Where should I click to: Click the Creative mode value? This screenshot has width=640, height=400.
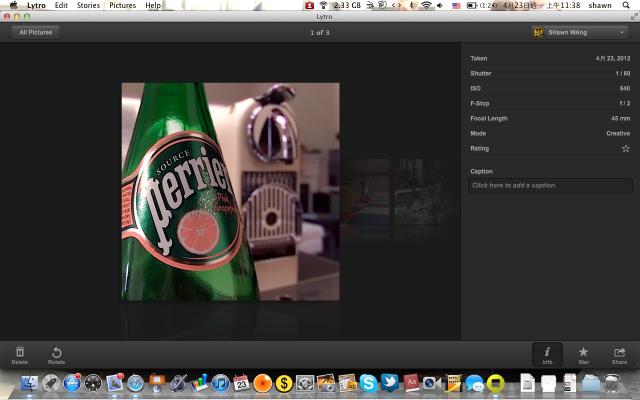click(x=618, y=133)
